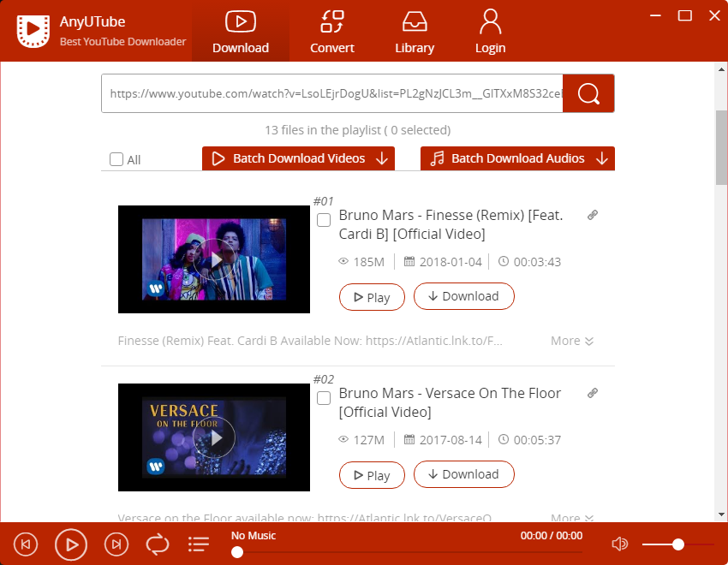Select checkbox for Versace On The Floor
Screen dimensions: 728x565
[x=324, y=398]
